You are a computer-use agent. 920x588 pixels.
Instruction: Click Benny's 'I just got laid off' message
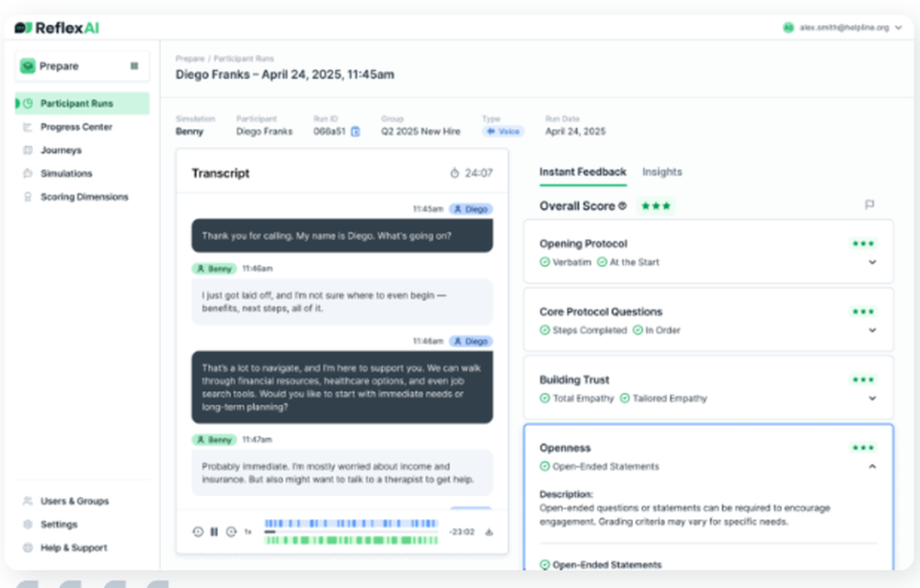pyautogui.click(x=342, y=302)
